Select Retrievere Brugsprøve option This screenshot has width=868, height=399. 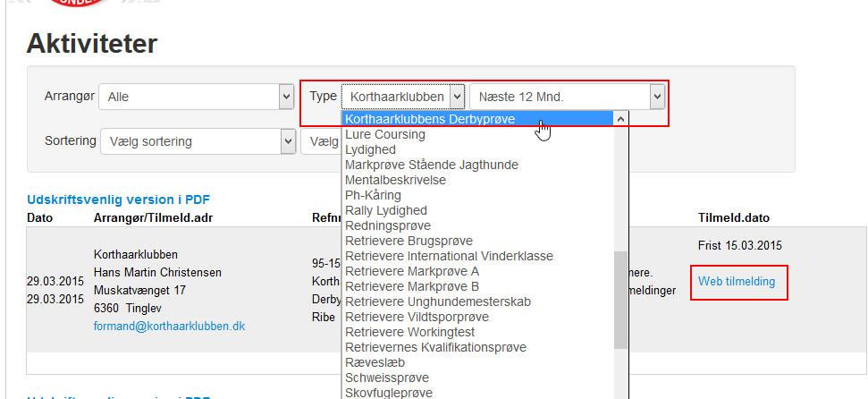(477, 241)
